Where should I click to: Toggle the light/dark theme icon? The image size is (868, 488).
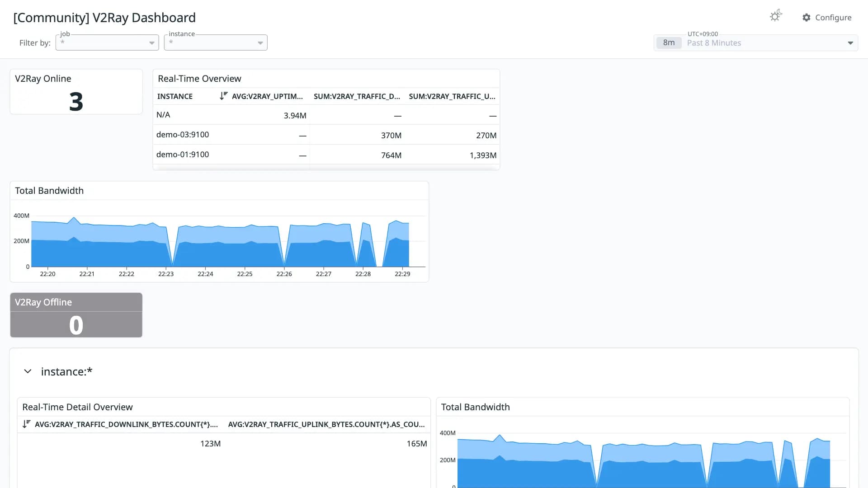click(x=776, y=16)
